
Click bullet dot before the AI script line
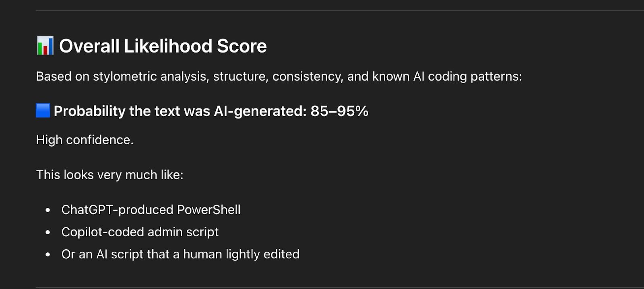[x=48, y=254]
